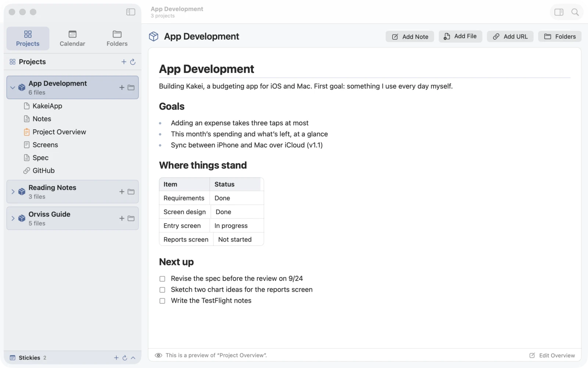The height and width of the screenshot is (368, 588).
Task: Switch to the Folders tab
Action: click(x=117, y=38)
